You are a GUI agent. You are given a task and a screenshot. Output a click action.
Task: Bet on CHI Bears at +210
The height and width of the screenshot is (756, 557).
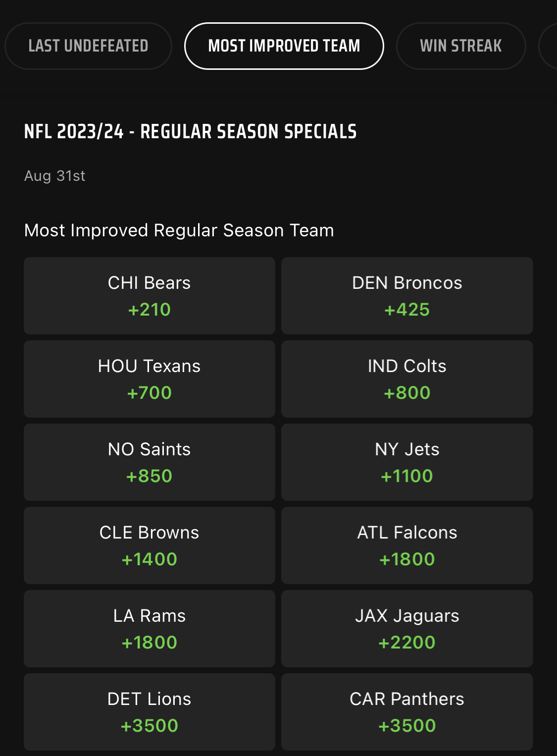149,296
